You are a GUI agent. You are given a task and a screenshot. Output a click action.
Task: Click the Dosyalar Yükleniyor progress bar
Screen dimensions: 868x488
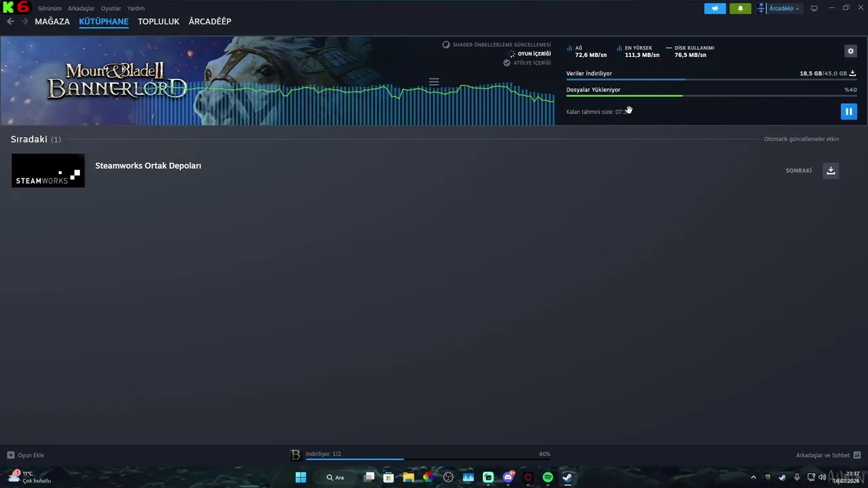click(x=711, y=96)
